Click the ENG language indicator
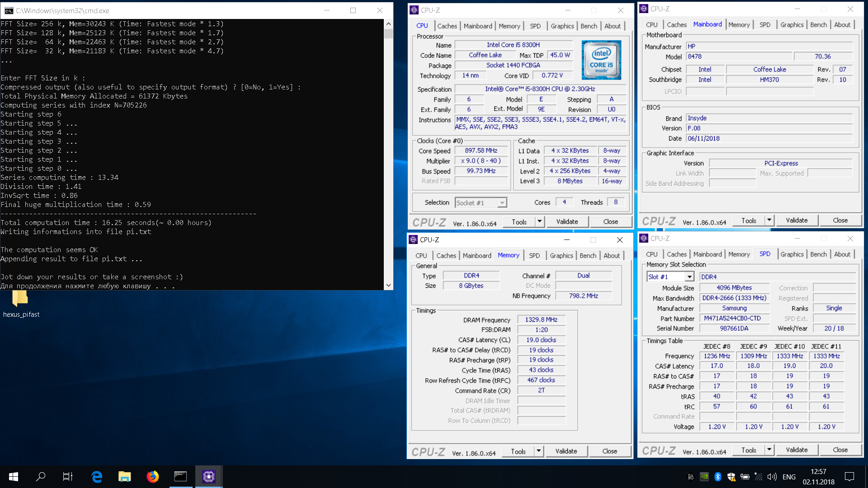This screenshot has width=868, height=488. click(x=789, y=477)
